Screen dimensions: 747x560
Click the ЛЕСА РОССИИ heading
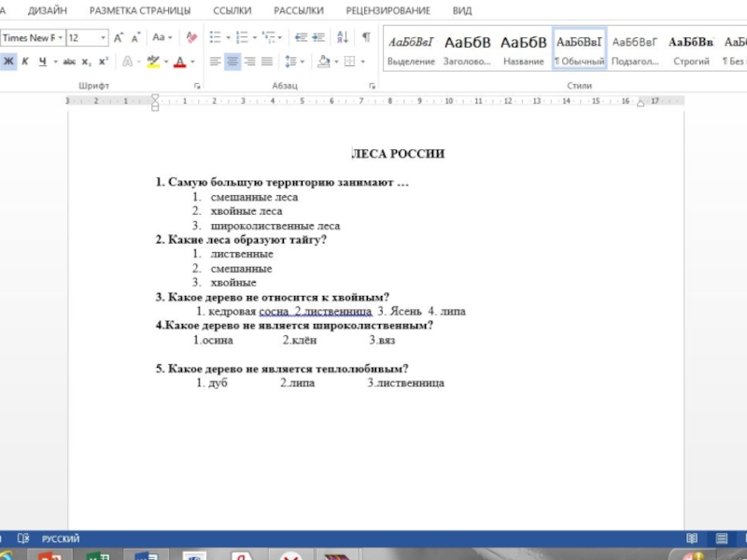click(x=399, y=153)
